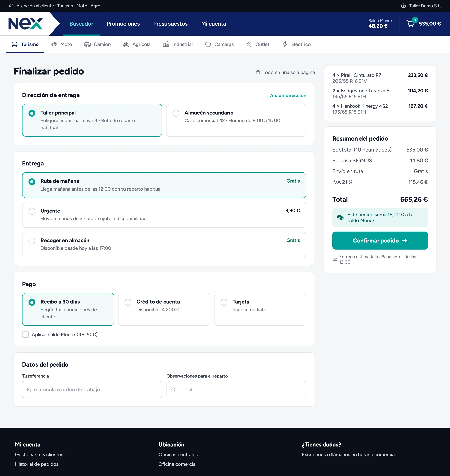450x476 pixels.
Task: Open the Promociones menu
Action: point(123,24)
